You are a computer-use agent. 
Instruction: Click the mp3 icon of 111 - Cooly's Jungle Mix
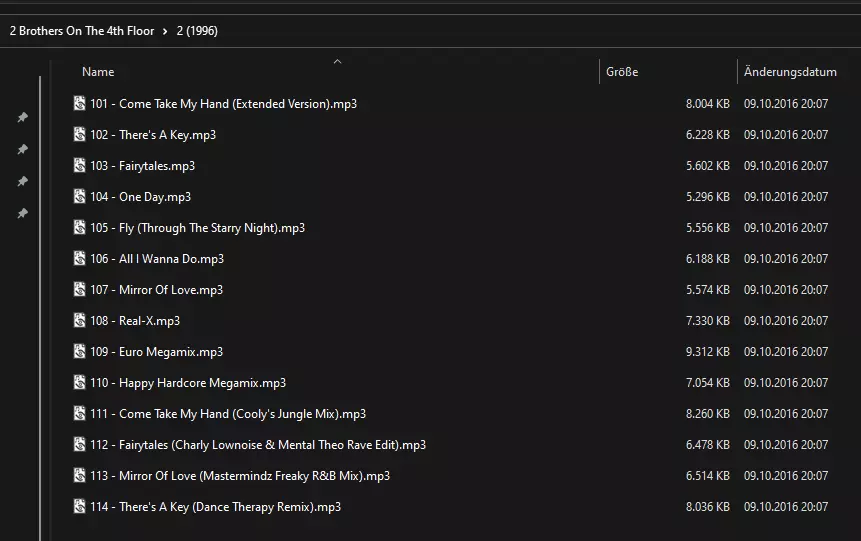pyautogui.click(x=80, y=414)
